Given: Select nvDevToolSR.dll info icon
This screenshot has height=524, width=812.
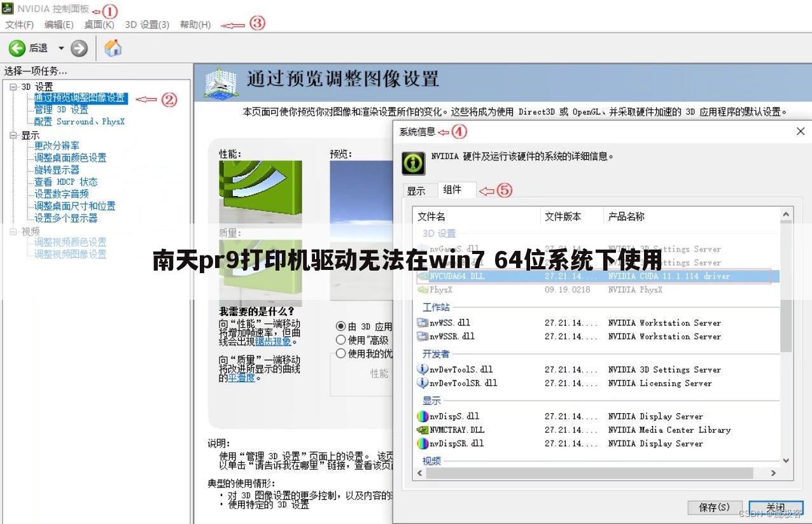Looking at the screenshot, I should 422,383.
